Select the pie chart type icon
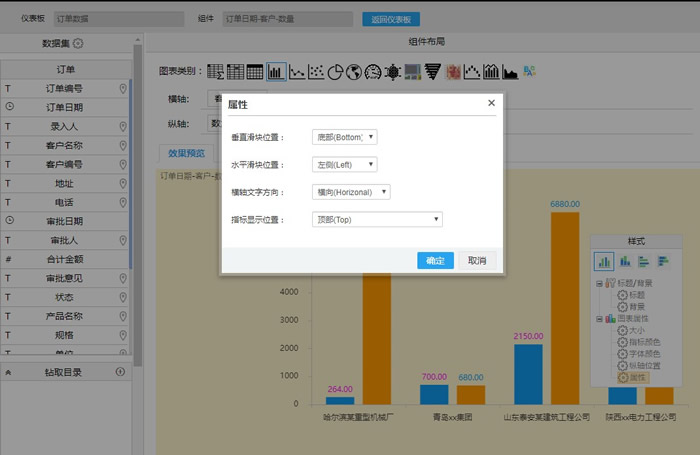Screen dimensions: 700x455 335,72
